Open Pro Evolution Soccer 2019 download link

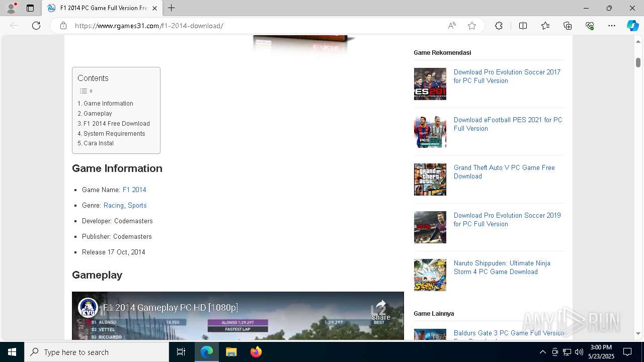[507, 220]
